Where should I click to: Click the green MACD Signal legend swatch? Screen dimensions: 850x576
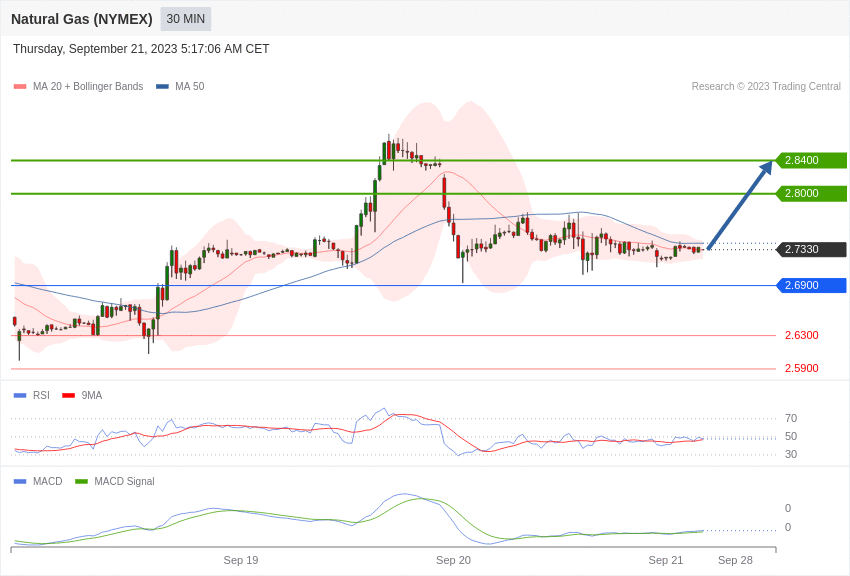81,481
